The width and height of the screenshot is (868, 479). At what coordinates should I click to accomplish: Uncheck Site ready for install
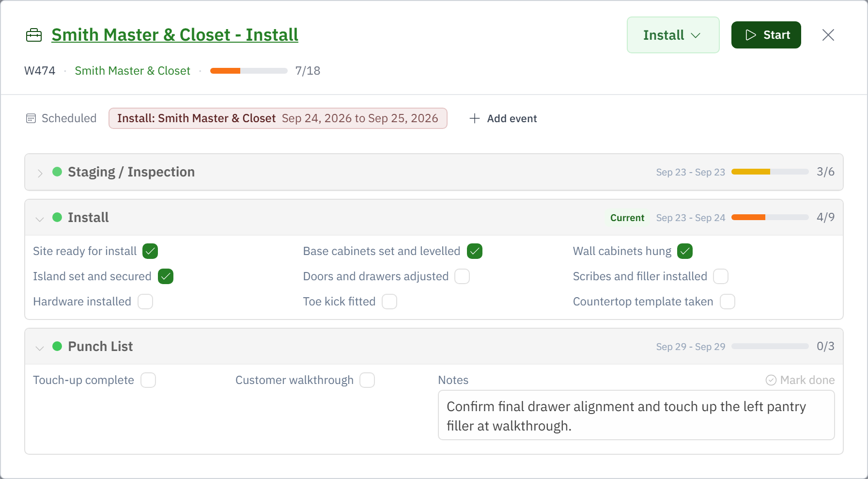point(150,251)
